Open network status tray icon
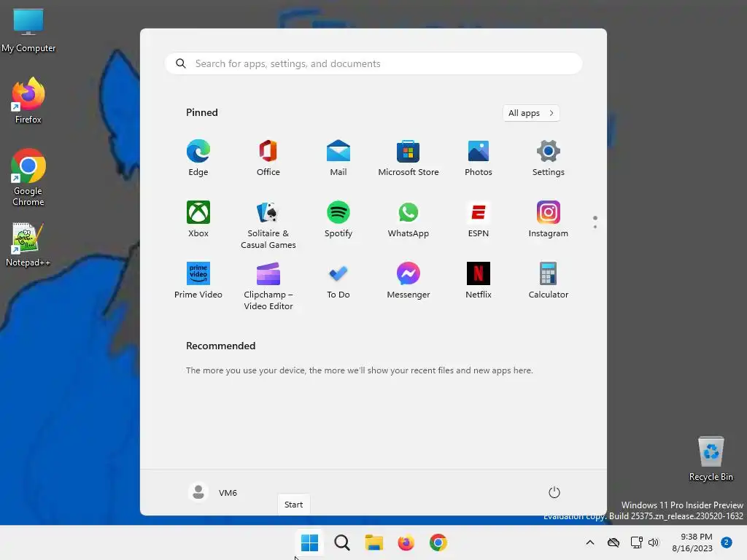The width and height of the screenshot is (747, 560). [636, 542]
